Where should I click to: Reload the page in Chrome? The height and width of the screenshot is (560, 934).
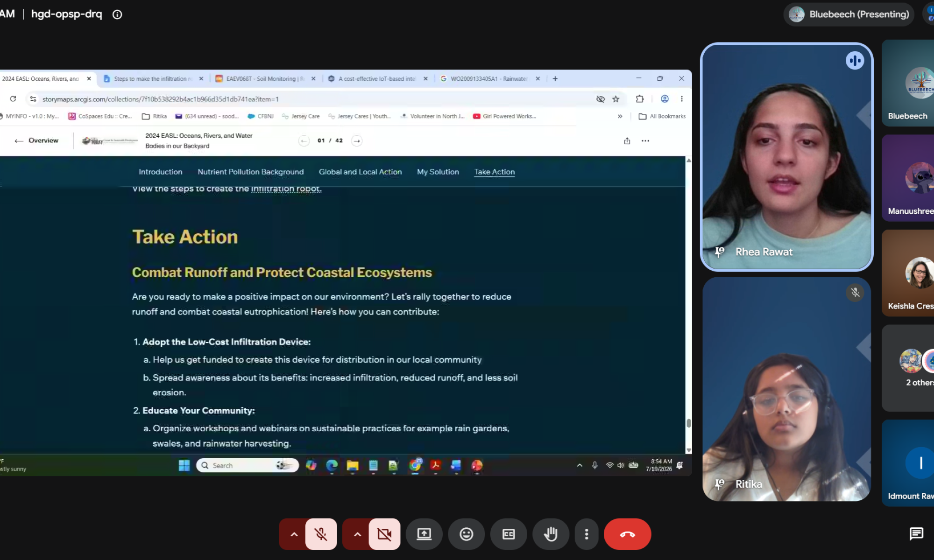[x=13, y=99]
